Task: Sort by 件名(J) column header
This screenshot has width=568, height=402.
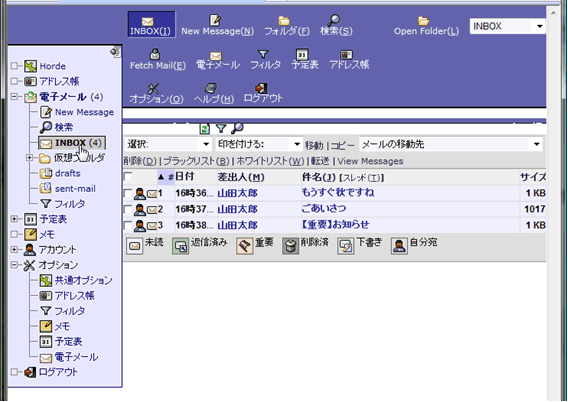Action: tap(319, 177)
